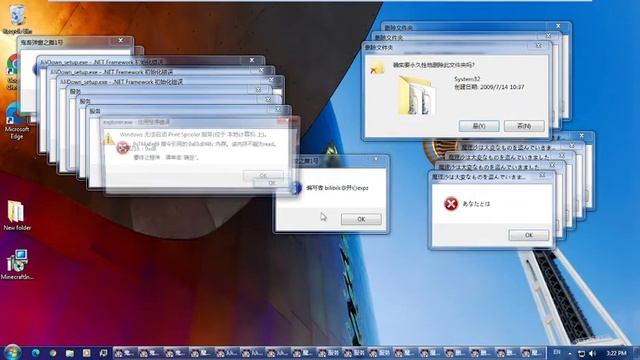This screenshot has height=360, width=640.
Task: Click OK in the あなたとは dialog
Action: tap(529, 235)
